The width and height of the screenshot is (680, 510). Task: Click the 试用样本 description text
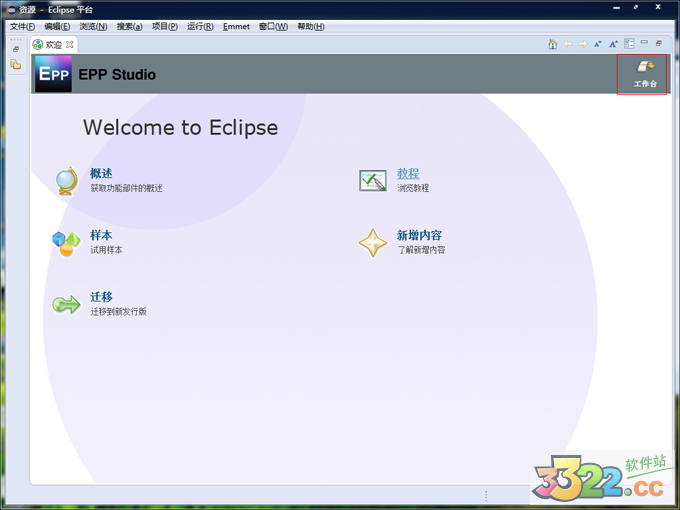[106, 250]
